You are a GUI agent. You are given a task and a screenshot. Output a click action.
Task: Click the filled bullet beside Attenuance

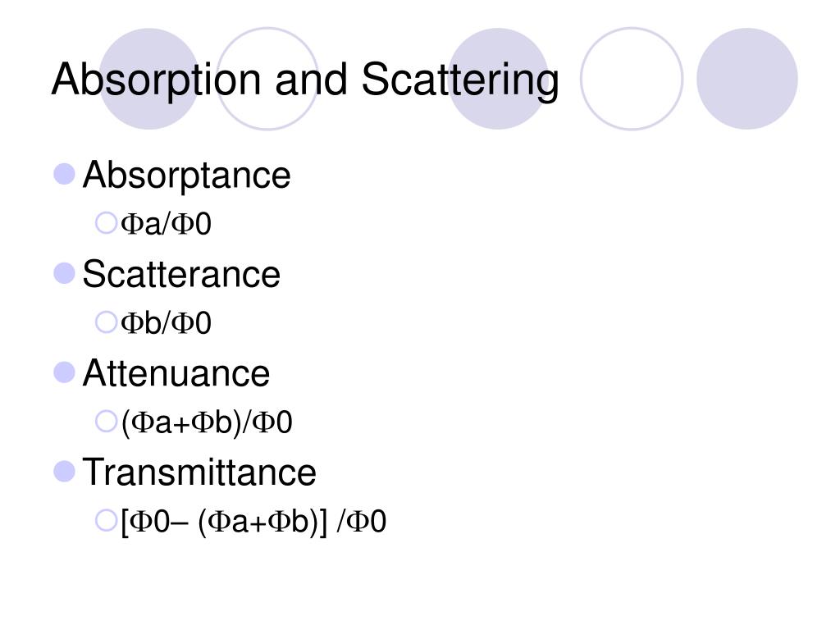pyautogui.click(x=64, y=372)
